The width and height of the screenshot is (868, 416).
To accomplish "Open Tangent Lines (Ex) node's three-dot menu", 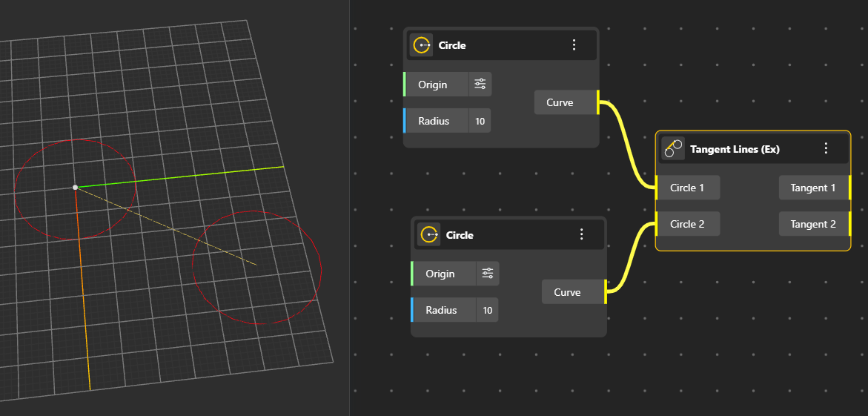I will point(826,148).
